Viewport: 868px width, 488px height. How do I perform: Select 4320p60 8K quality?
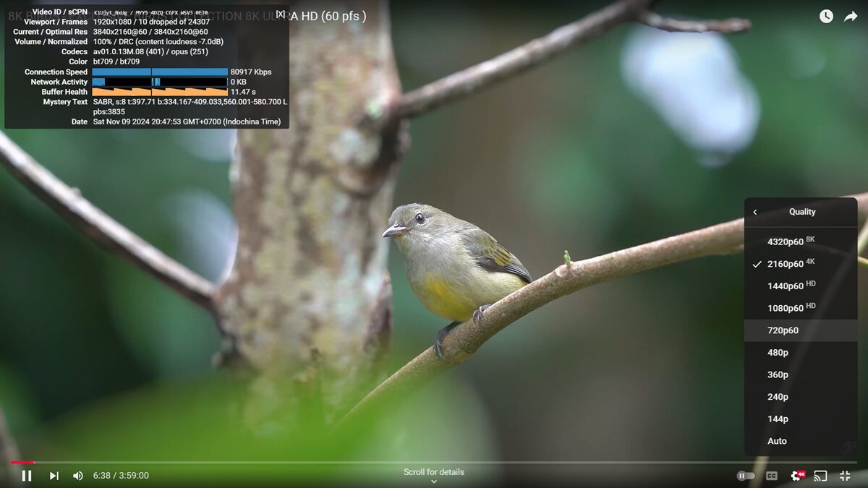coord(801,241)
